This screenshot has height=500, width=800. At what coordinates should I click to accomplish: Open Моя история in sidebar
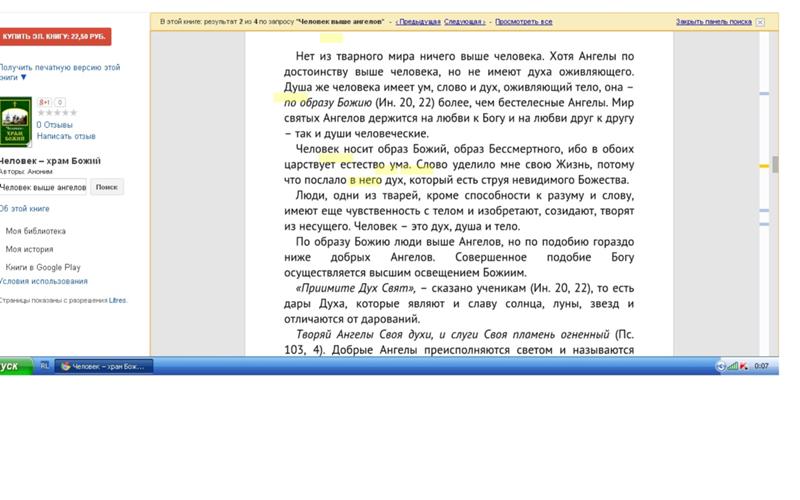tap(29, 249)
